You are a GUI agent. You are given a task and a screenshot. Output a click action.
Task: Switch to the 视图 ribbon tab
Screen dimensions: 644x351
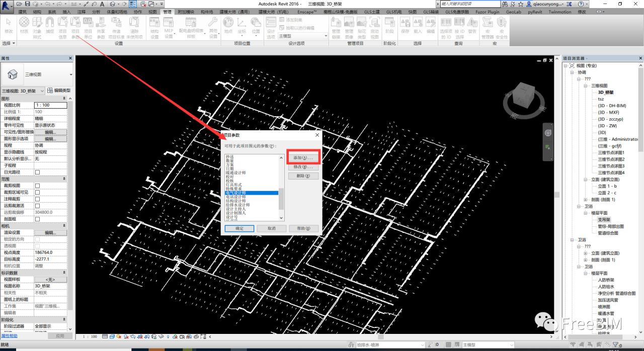(x=152, y=12)
